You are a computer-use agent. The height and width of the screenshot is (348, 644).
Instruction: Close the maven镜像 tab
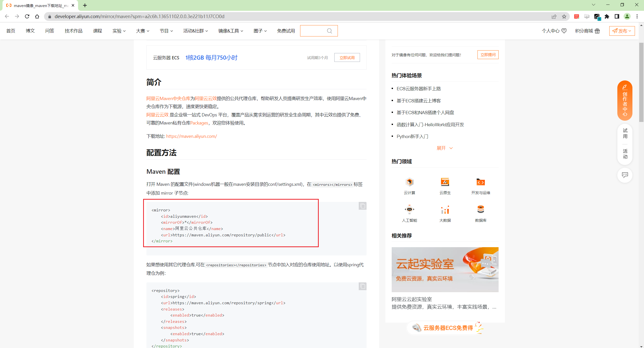[x=73, y=5]
